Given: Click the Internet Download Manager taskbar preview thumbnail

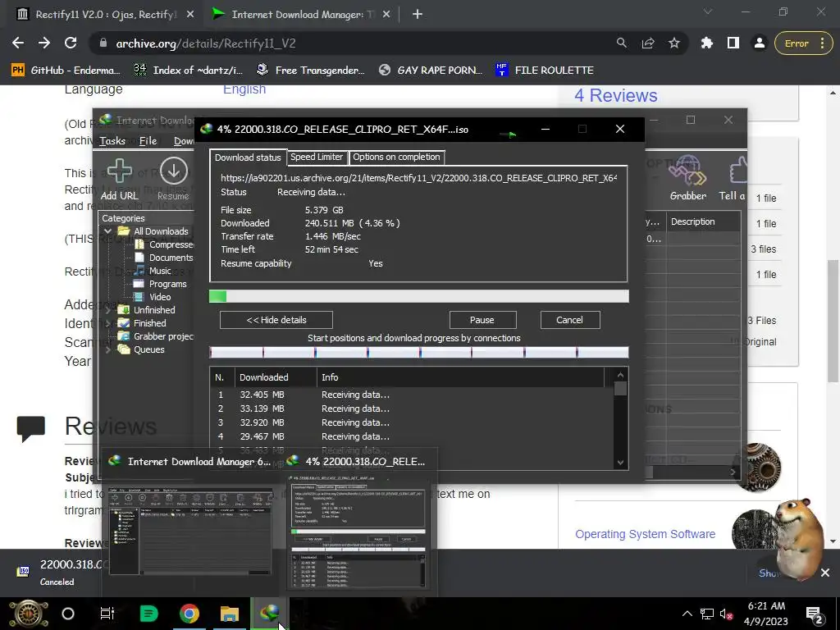Looking at the screenshot, I should coord(190,532).
